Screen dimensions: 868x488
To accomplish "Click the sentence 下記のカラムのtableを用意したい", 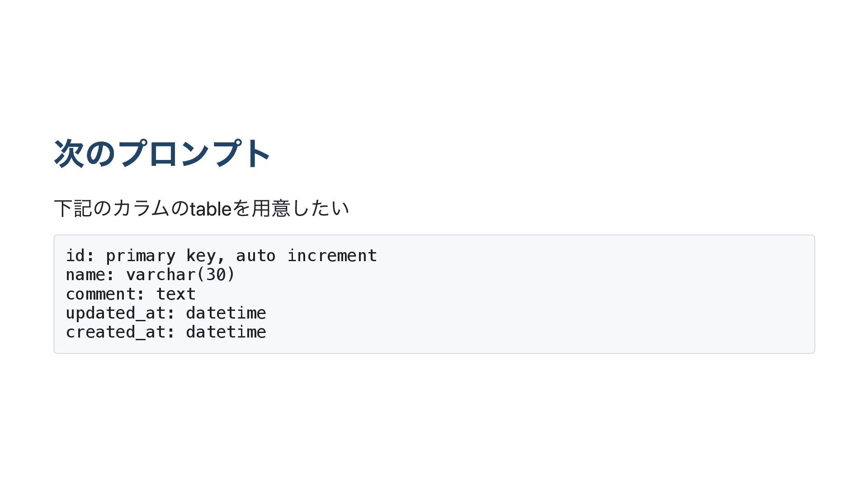I will tap(201, 208).
